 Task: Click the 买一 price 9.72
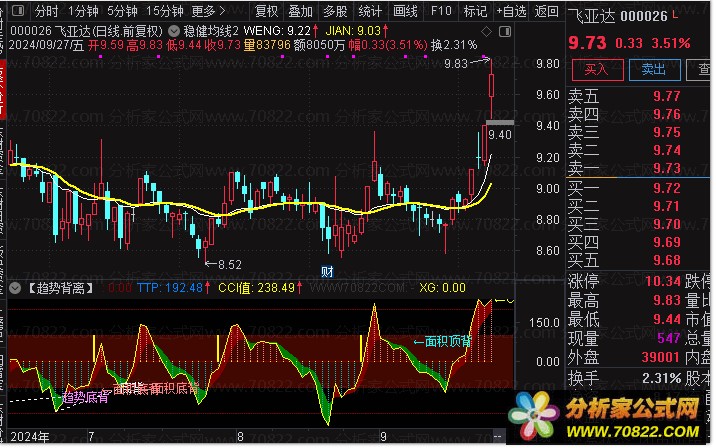(x=667, y=188)
